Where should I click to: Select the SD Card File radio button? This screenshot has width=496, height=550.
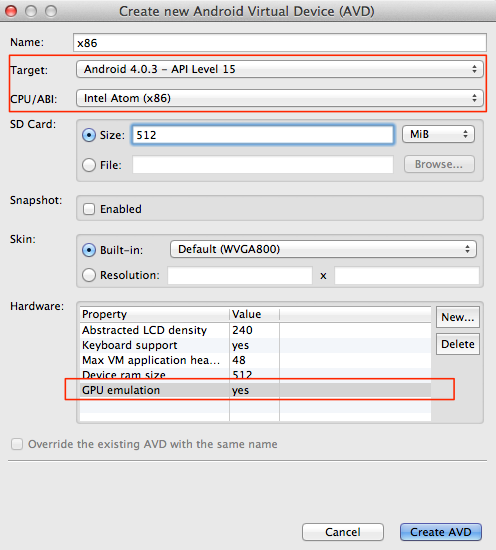tap(89, 165)
